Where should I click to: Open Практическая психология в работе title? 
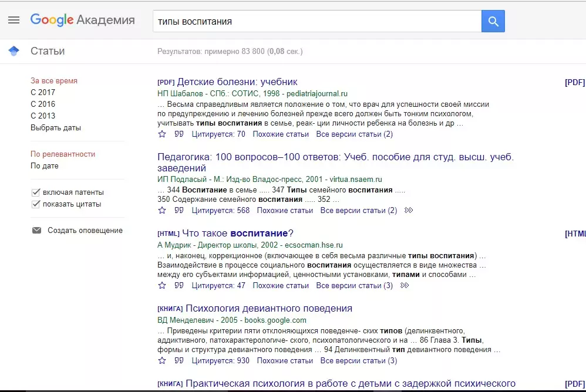click(351, 383)
